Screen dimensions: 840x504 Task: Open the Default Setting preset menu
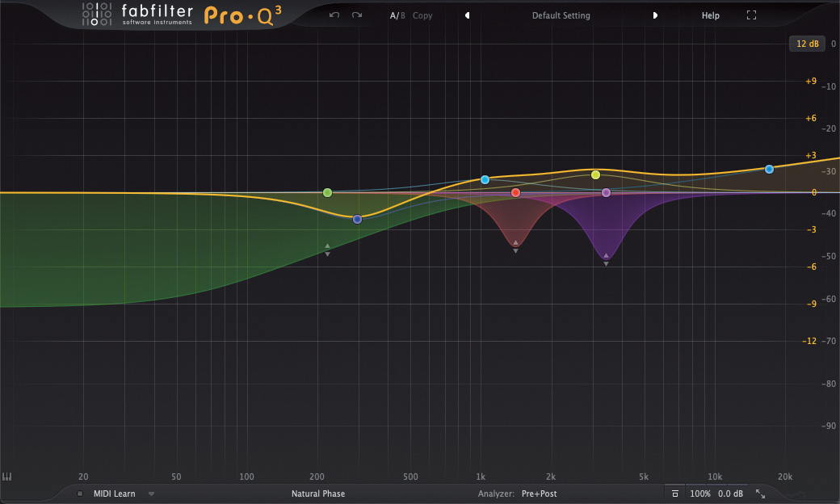tap(561, 15)
